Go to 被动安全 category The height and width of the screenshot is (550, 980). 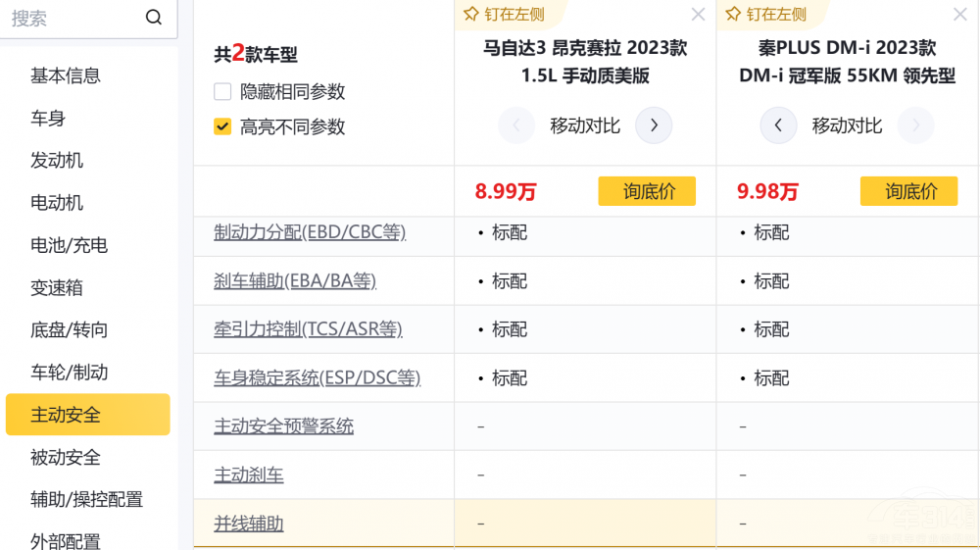click(66, 457)
